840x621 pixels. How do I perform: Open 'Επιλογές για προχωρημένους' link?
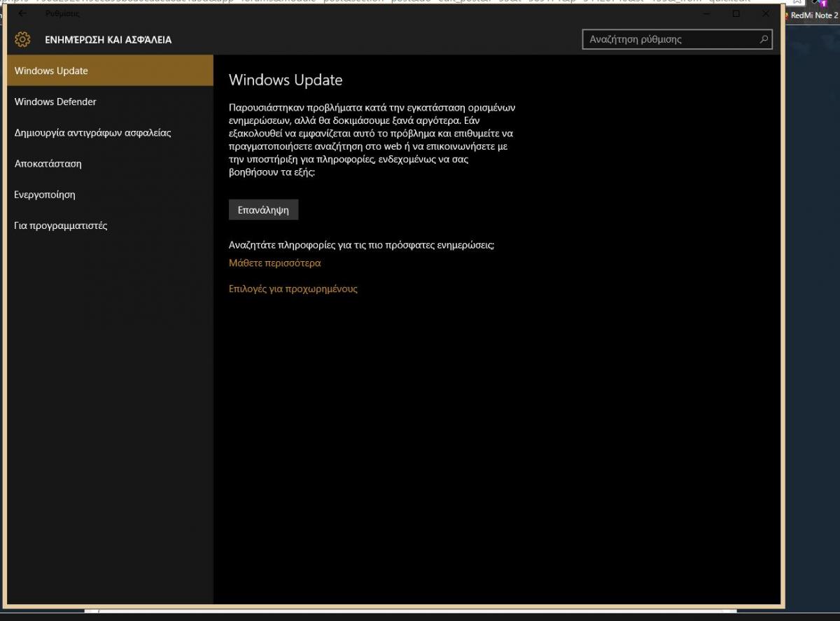point(293,288)
